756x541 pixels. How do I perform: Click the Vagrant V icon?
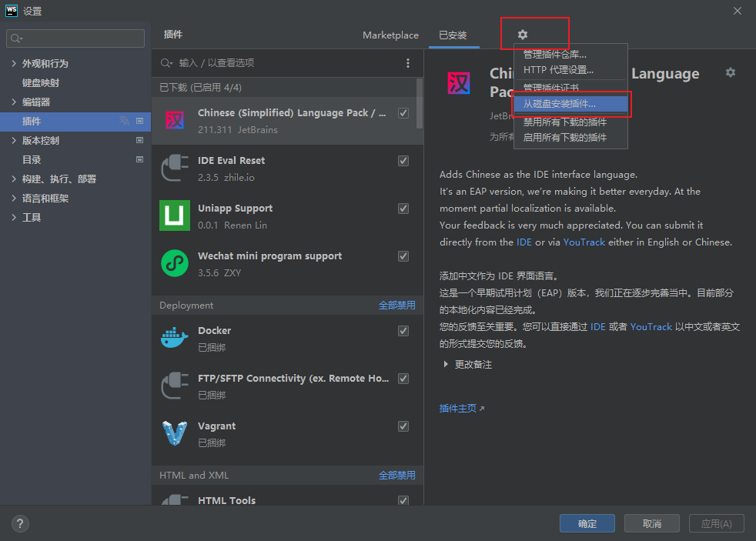(x=175, y=433)
